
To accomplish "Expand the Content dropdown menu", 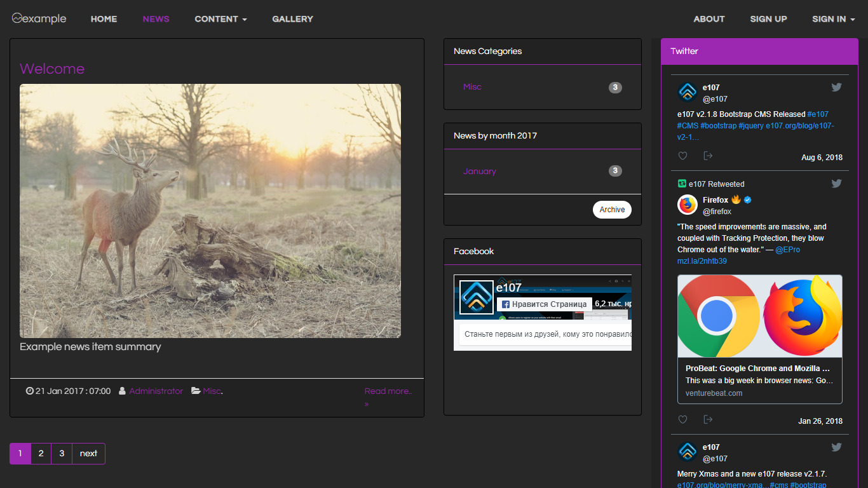I will pos(220,19).
